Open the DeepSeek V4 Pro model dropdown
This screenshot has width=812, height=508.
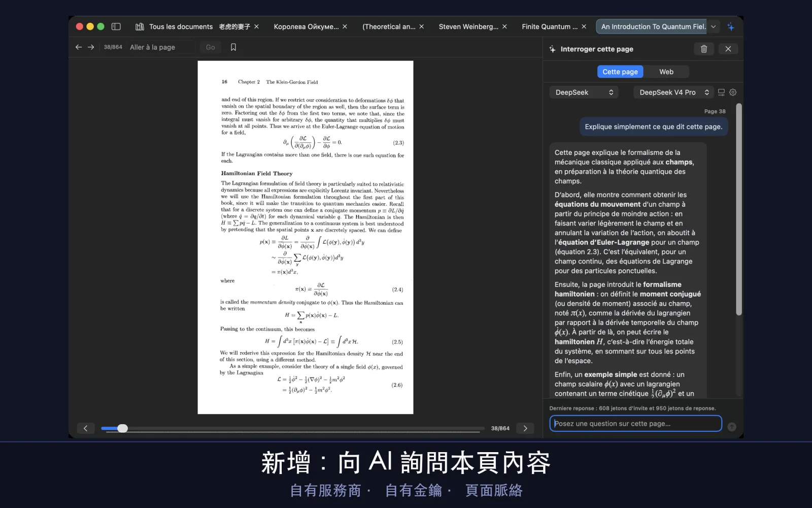point(673,92)
